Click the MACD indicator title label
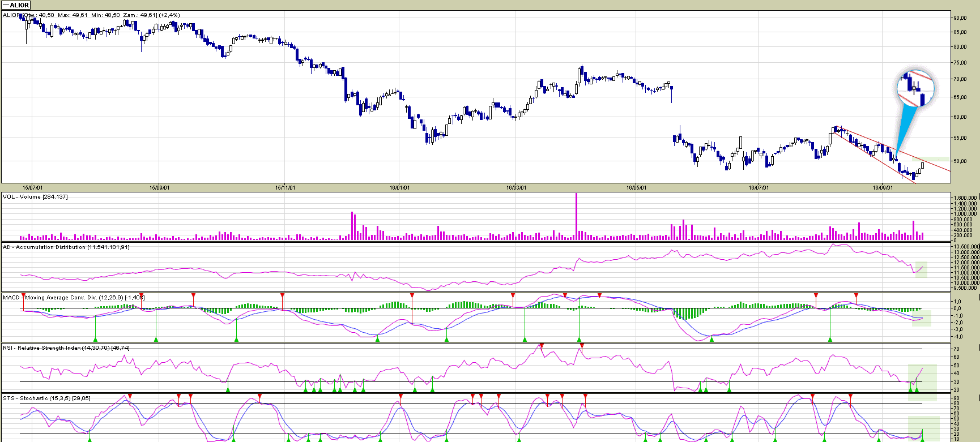This screenshot has height=442, width=980. pos(74,298)
